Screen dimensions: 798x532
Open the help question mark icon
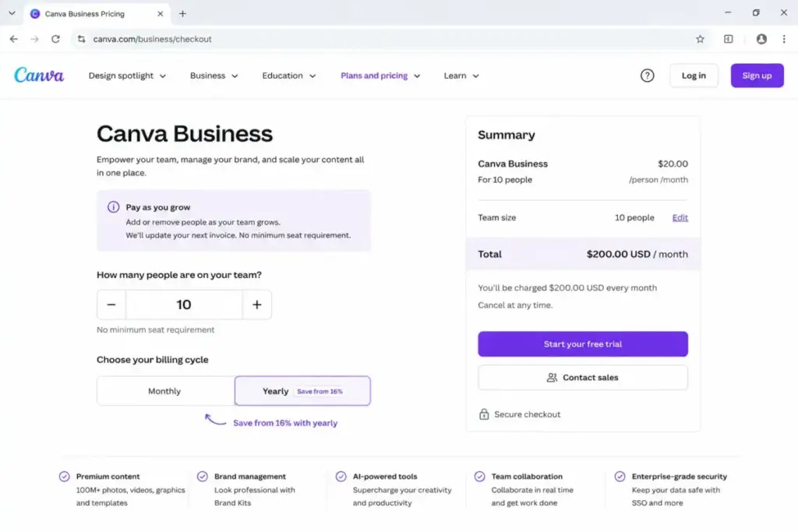(x=647, y=76)
